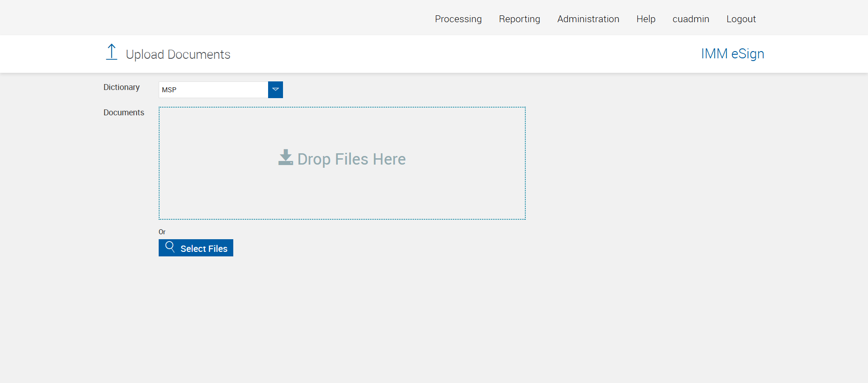Click the Dictionary label
Viewport: 868px width, 383px height.
(122, 87)
